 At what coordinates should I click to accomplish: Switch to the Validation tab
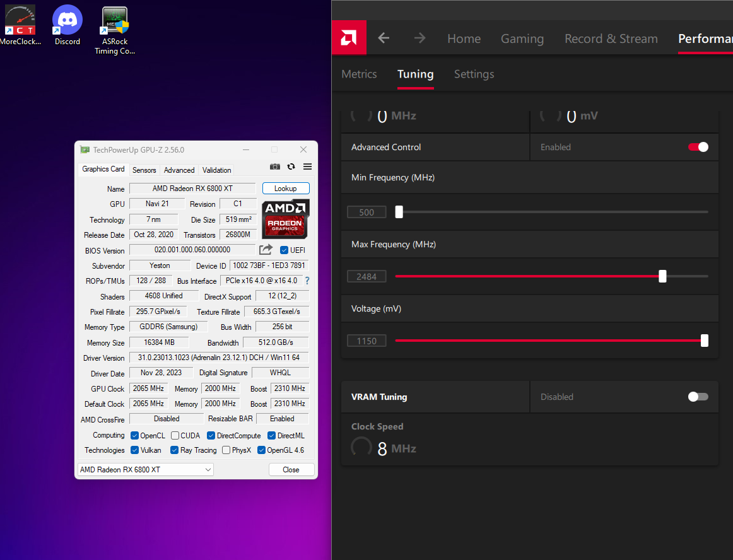coord(216,170)
